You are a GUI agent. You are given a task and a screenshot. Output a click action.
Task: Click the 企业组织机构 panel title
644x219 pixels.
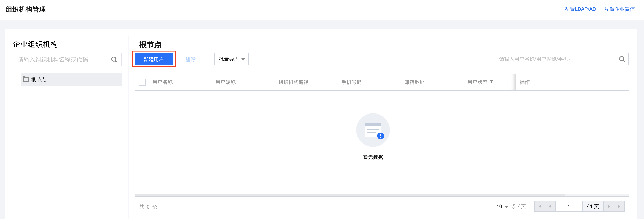[35, 44]
